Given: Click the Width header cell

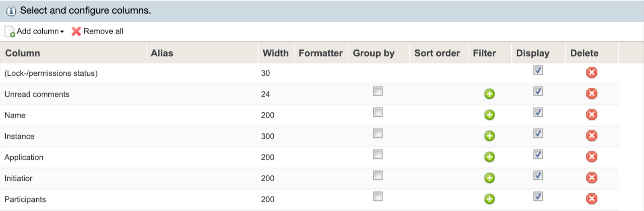Looking at the screenshot, I should click(x=275, y=53).
